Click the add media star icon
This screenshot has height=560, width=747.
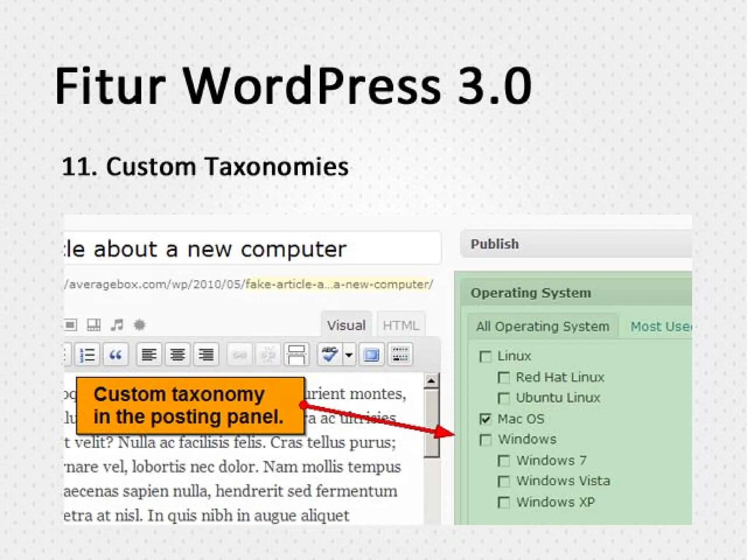pos(140,324)
